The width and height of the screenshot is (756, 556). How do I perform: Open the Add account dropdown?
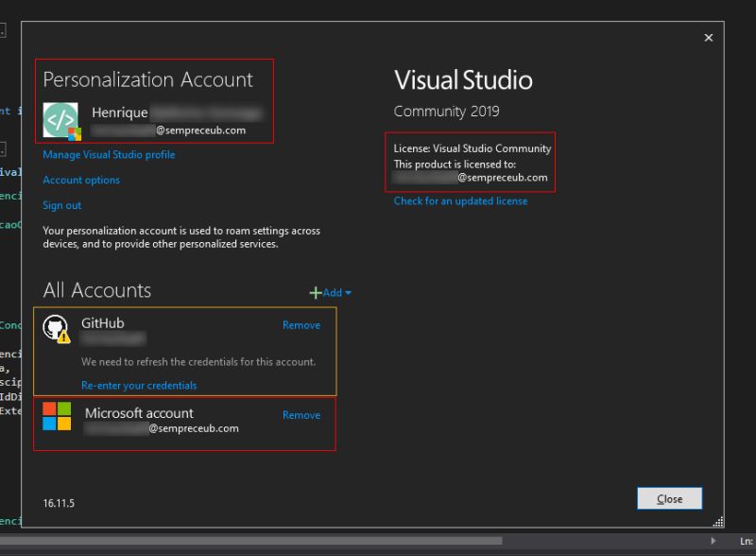click(x=333, y=292)
